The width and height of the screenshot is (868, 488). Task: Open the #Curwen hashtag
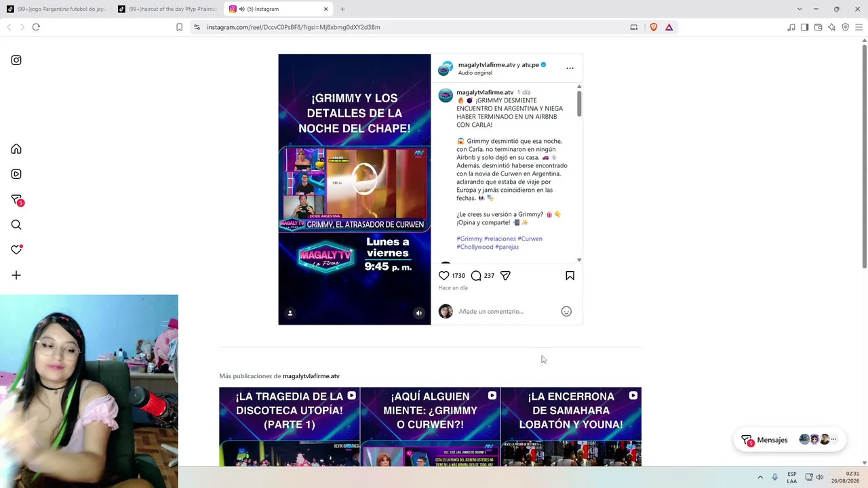pyautogui.click(x=530, y=239)
